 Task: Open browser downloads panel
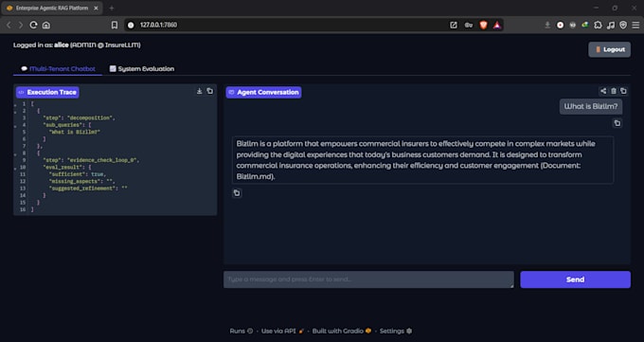tap(547, 25)
